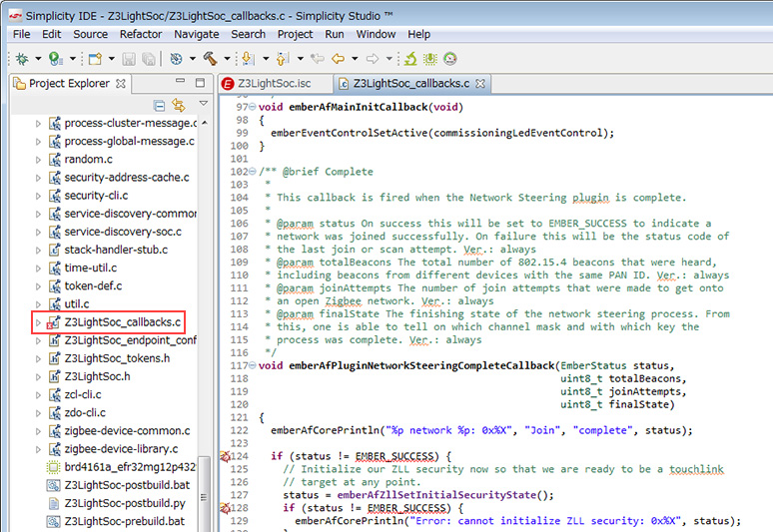The width and height of the screenshot is (773, 532).
Task: Expand zigbee-device-library.c tree node
Action: tap(38, 449)
